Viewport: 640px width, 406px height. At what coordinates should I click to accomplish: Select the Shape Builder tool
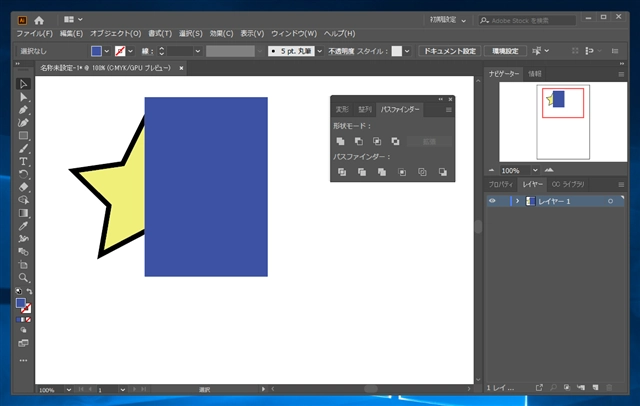click(x=23, y=200)
